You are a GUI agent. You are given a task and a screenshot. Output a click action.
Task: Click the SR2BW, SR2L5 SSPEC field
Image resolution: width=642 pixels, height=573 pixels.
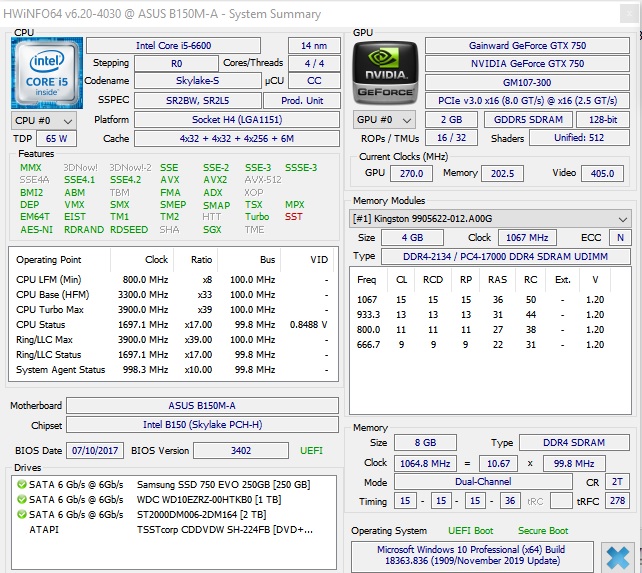pos(198,100)
